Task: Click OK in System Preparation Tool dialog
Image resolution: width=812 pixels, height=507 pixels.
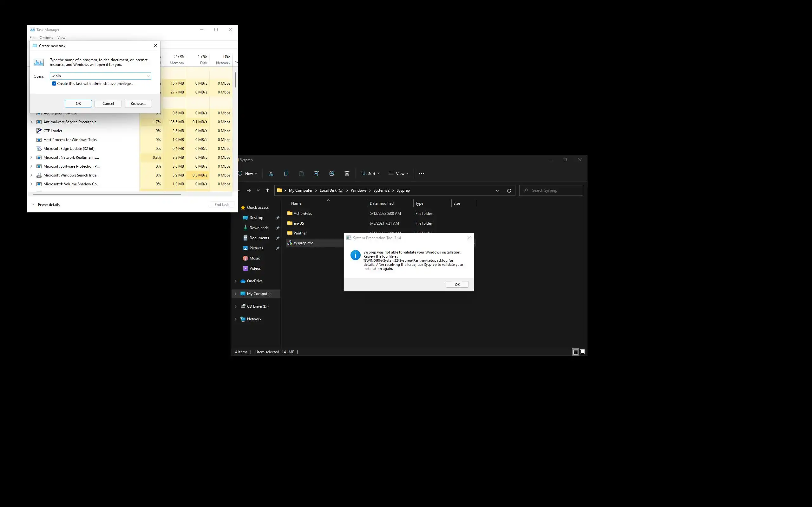Action: (457, 284)
